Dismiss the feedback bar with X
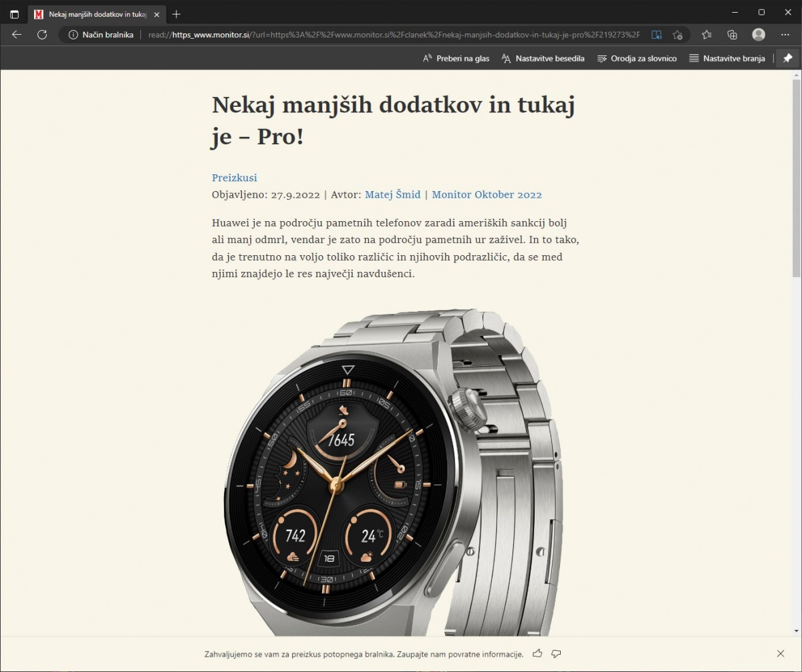This screenshot has width=802, height=672. [x=781, y=653]
